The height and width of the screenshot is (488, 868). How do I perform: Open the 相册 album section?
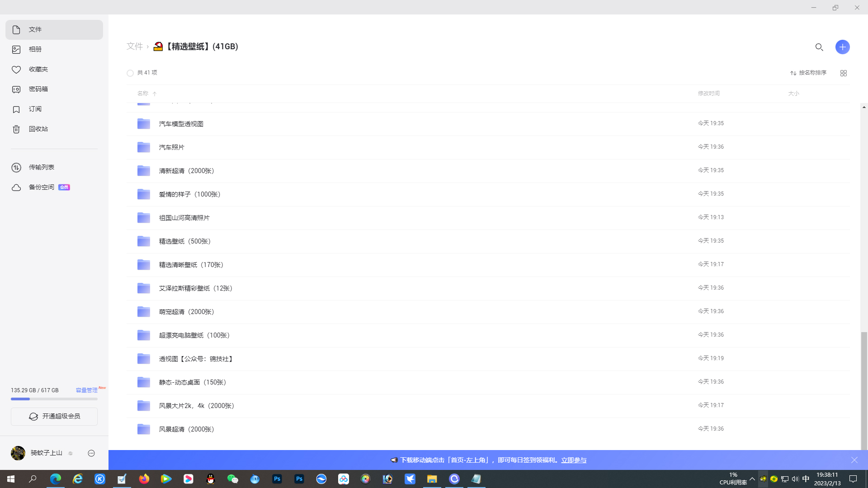click(54, 50)
